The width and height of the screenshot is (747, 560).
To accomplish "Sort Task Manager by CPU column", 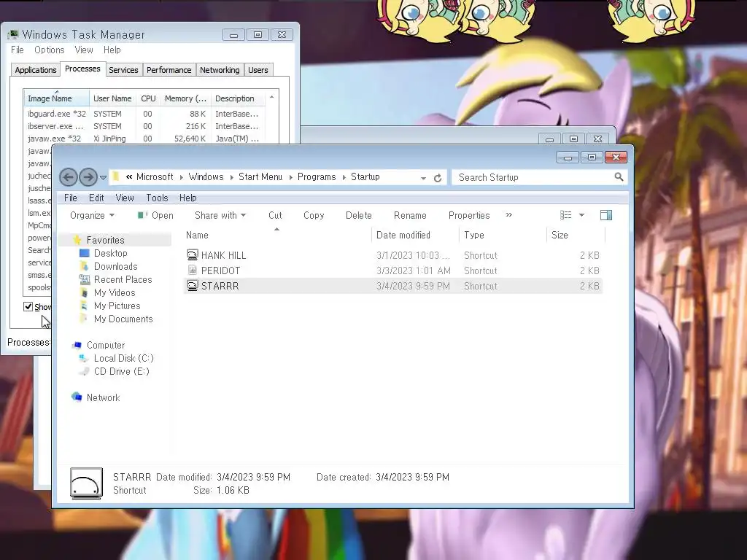I will [x=148, y=98].
